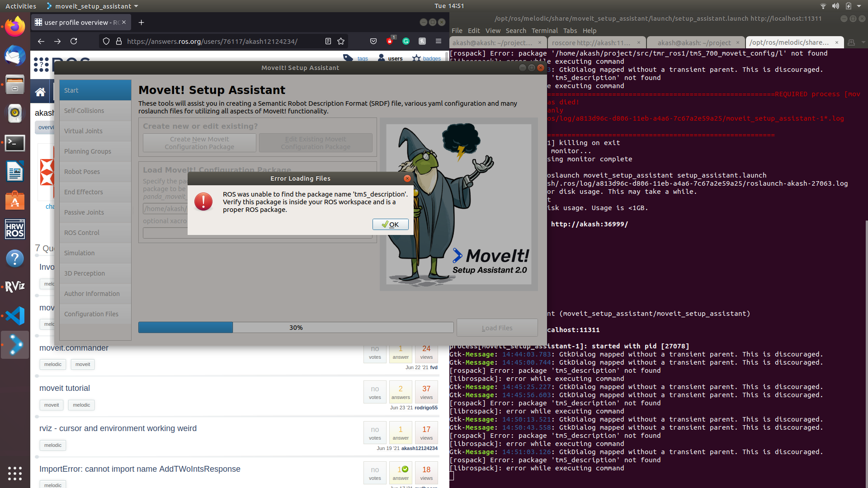Open the terminal Search menu
868x488 pixels.
[x=516, y=31]
